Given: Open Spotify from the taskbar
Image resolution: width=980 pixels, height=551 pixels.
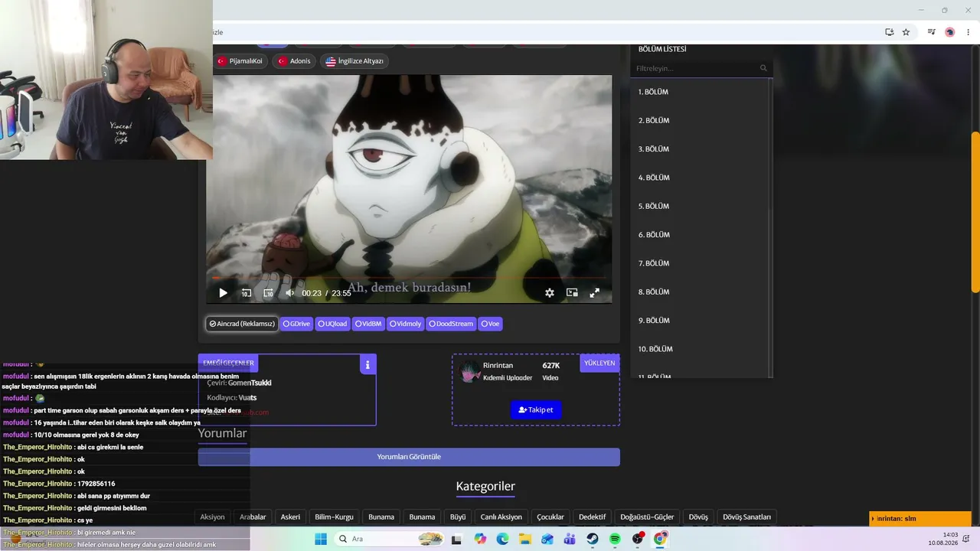Looking at the screenshot, I should 615,539.
